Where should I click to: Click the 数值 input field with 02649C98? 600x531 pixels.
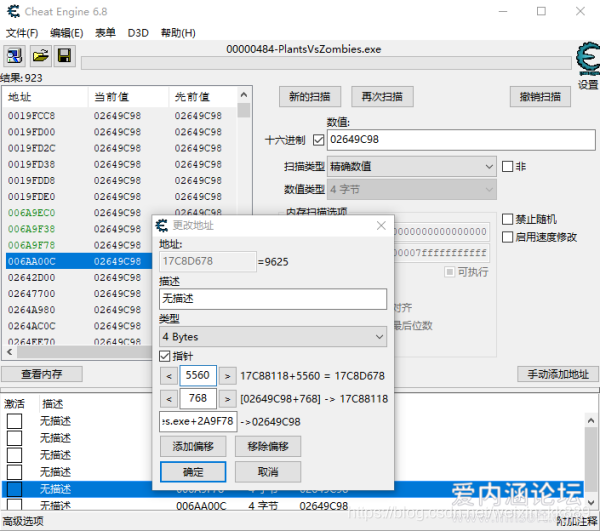click(461, 140)
